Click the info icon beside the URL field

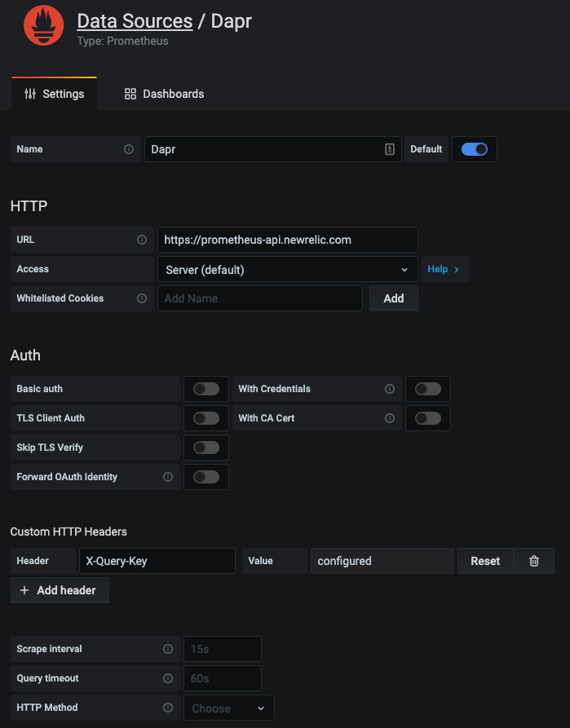tap(141, 239)
